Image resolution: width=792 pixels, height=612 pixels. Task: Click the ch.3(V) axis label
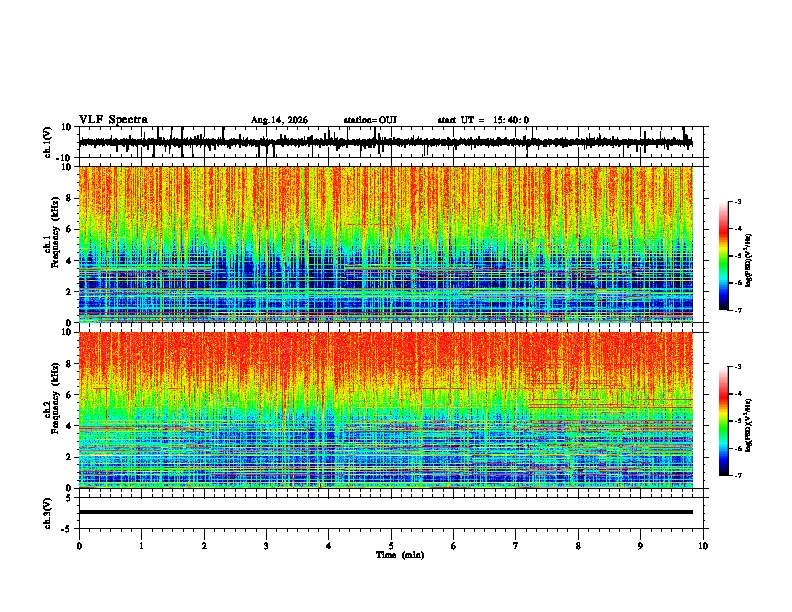tap(48, 513)
